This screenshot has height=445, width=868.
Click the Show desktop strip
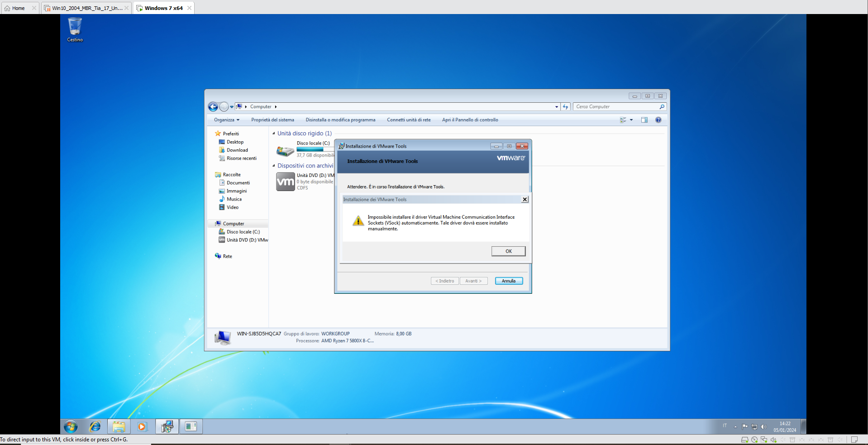tap(803, 426)
